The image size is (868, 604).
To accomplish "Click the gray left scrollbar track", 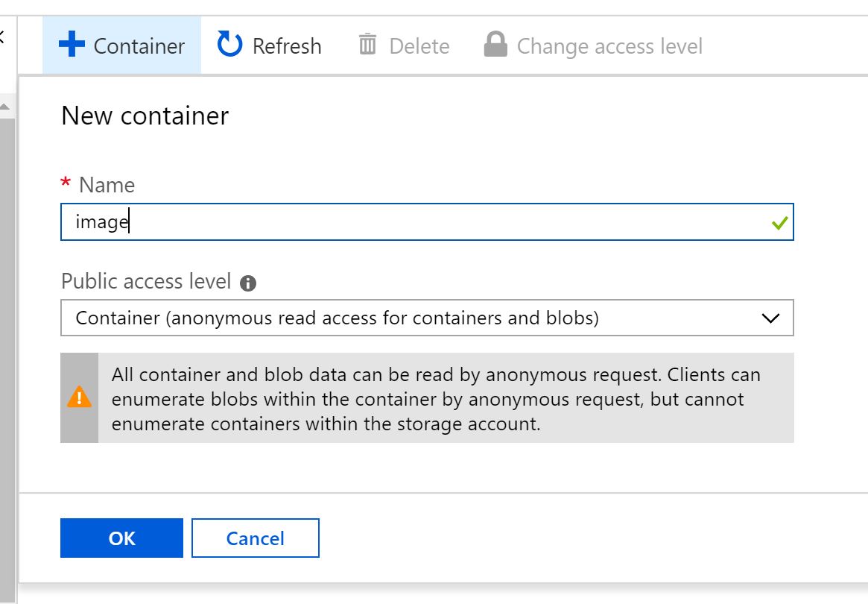I will click(6, 336).
